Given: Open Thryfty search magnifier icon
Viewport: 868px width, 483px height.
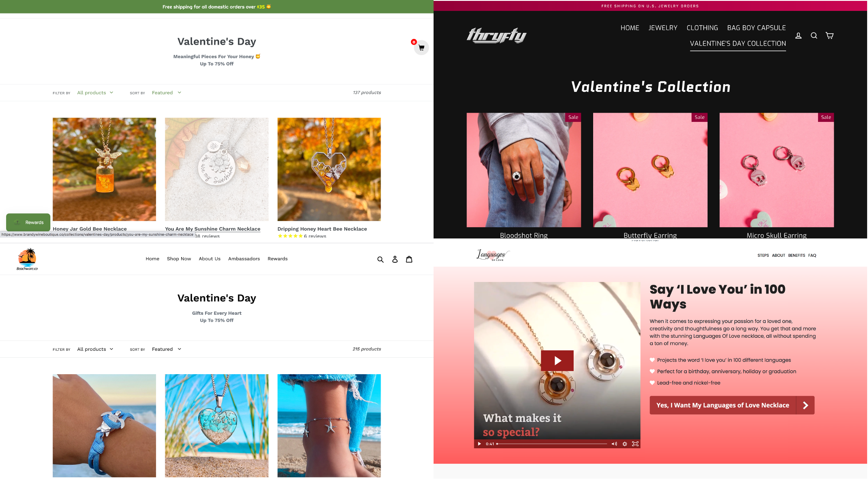Looking at the screenshot, I should [814, 36].
